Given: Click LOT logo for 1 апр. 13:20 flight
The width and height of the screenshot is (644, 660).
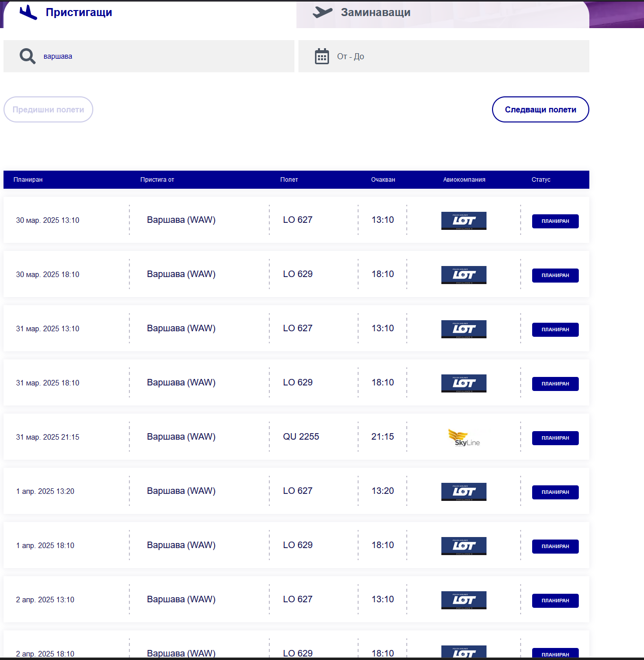Looking at the screenshot, I should pos(464,492).
